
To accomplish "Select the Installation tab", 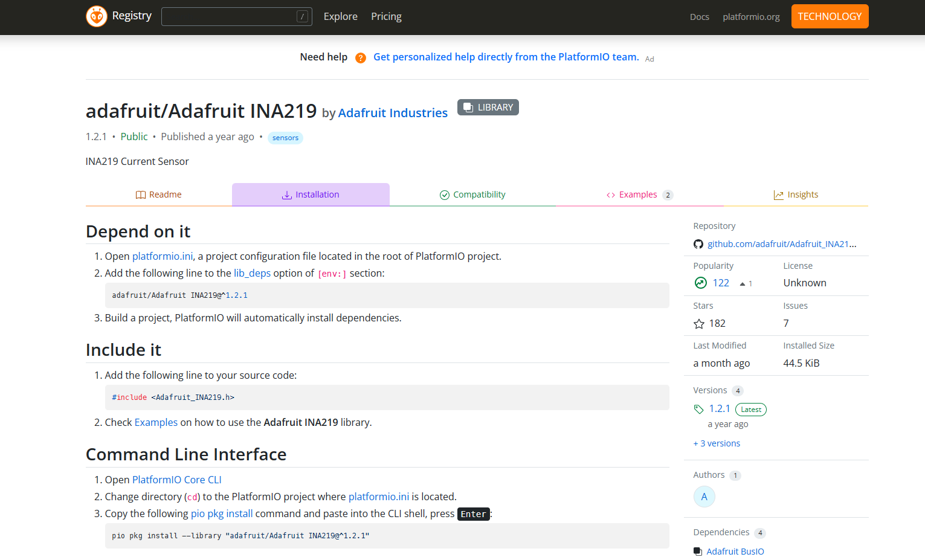I will [x=311, y=195].
